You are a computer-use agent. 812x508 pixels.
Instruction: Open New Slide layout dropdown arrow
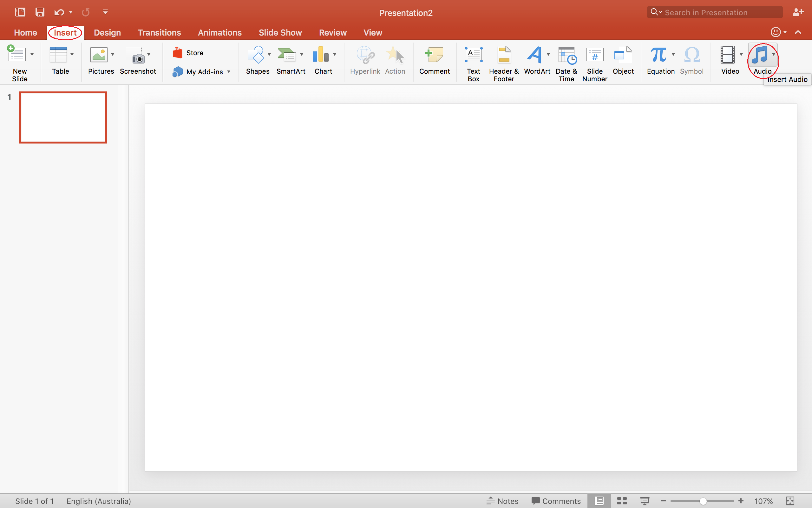pyautogui.click(x=32, y=54)
